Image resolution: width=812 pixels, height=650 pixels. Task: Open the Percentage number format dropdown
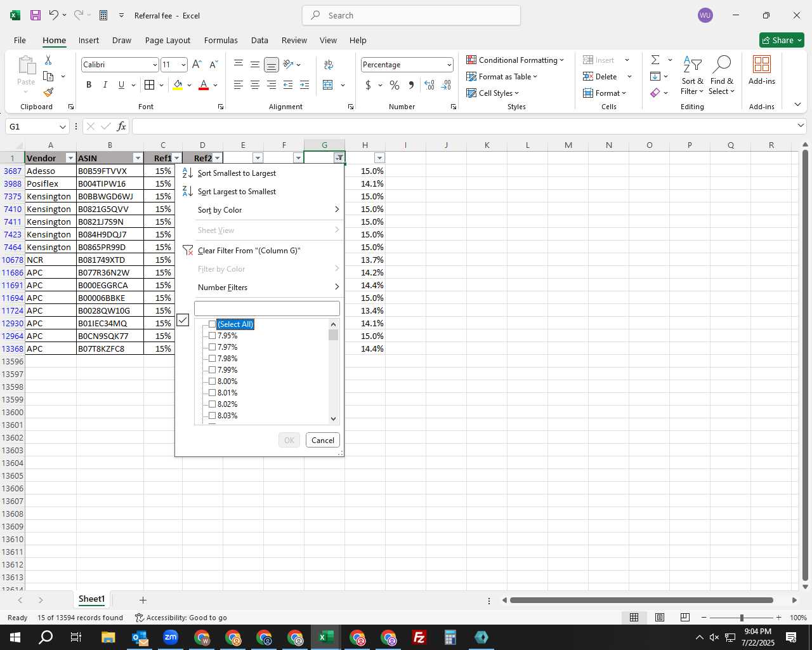(449, 65)
